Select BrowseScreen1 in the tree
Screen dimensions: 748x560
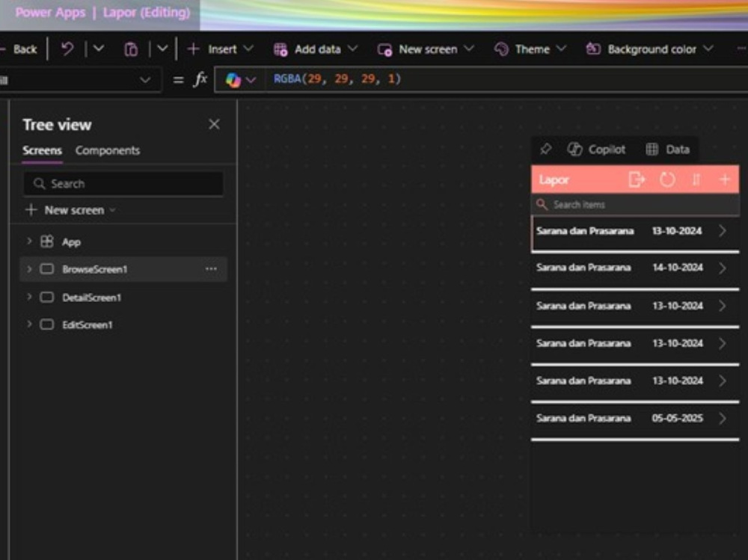coord(94,269)
